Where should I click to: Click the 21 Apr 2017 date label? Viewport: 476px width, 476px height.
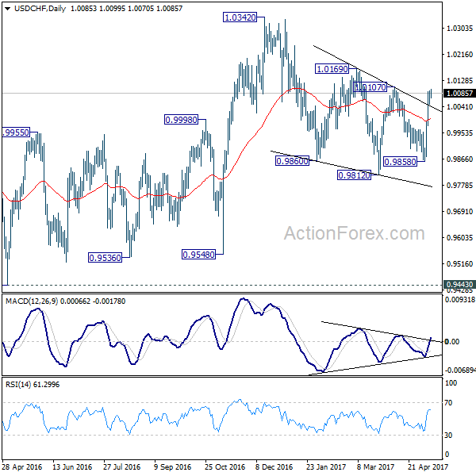[x=428, y=466]
